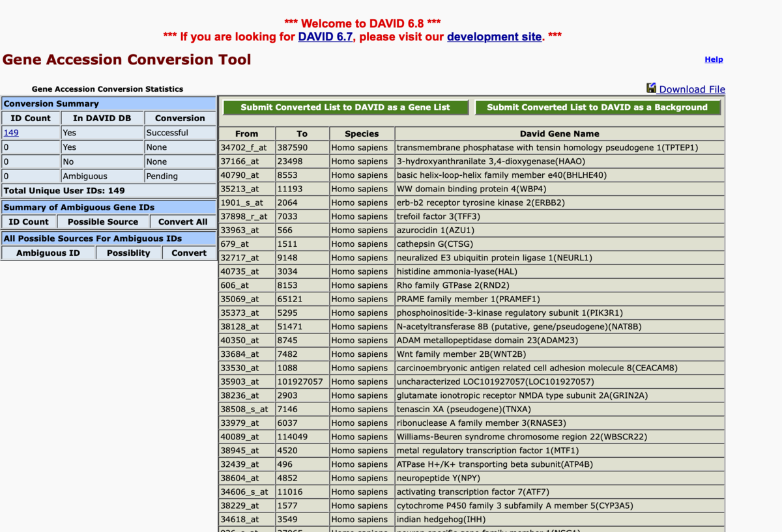Screen dimensions: 782x532
Task: Follow the DAVID 6.7 link
Action: pos(326,37)
